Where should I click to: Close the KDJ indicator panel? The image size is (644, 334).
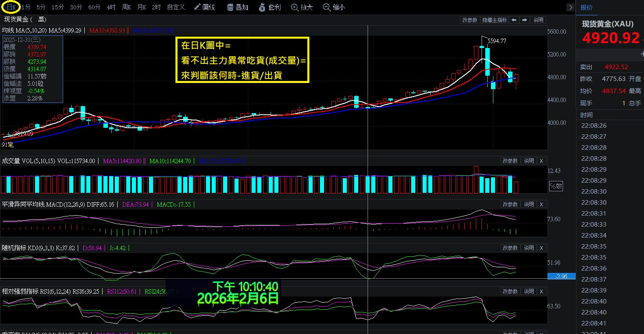click(x=541, y=248)
